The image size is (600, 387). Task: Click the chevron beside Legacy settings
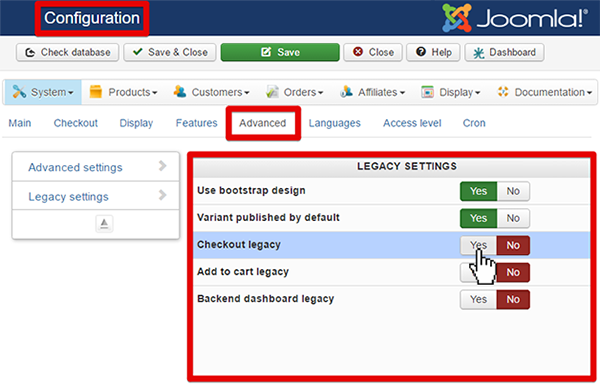coord(163,195)
